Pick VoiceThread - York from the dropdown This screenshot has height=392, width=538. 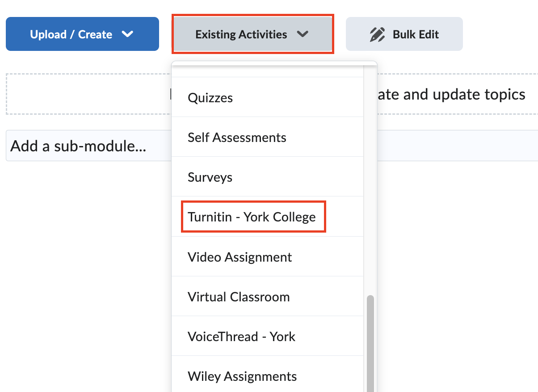[241, 336]
